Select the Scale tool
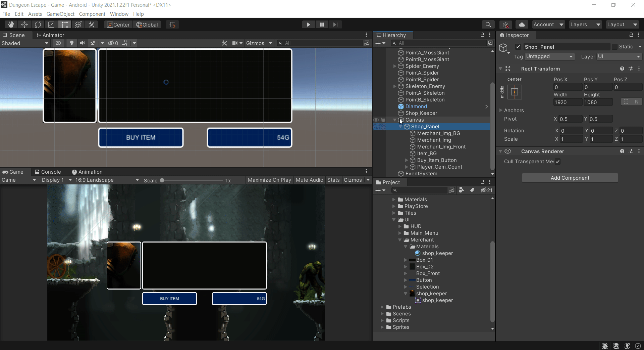The height and width of the screenshot is (350, 644). 51,25
